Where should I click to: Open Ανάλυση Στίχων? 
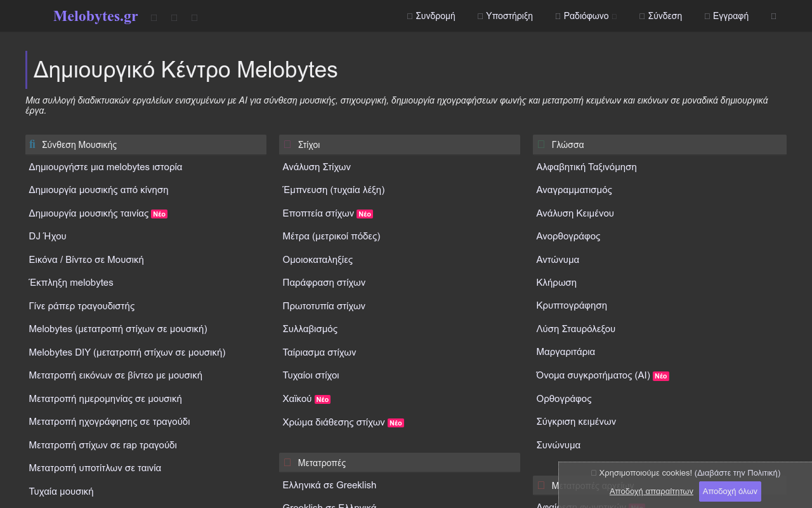[317, 167]
